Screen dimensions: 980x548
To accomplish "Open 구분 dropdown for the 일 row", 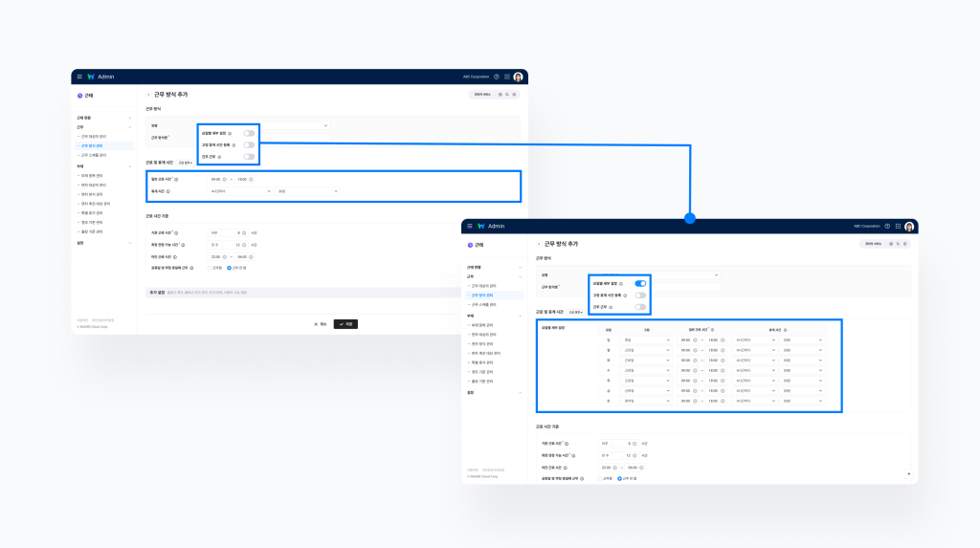I will [646, 340].
